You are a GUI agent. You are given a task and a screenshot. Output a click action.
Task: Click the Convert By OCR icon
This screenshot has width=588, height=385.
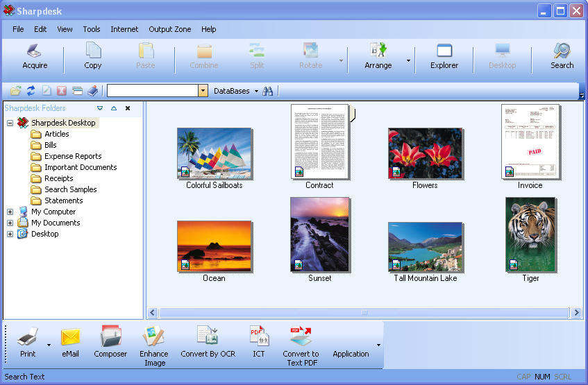[208, 335]
